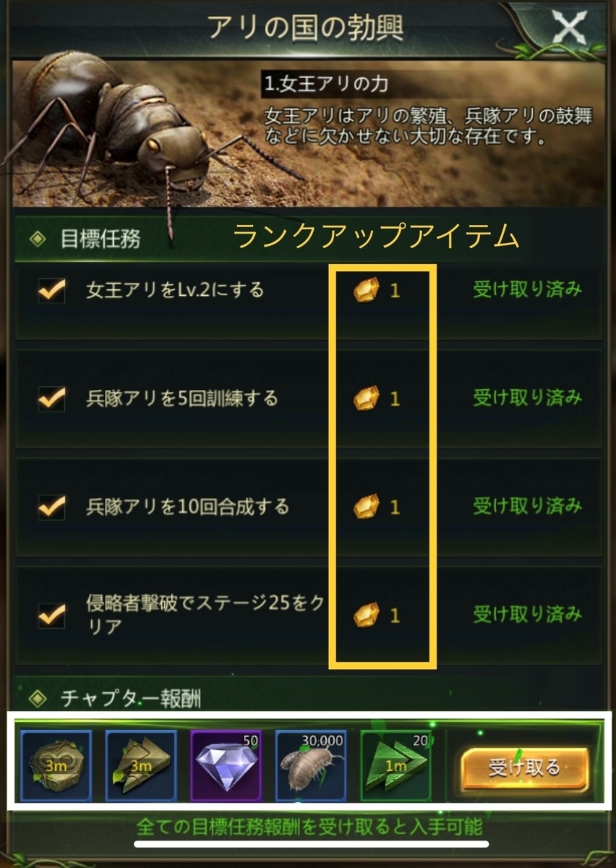The height and width of the screenshot is (868, 616).
Task: Click the 3m leaf hatch speedup reward icon
Action: point(56,765)
